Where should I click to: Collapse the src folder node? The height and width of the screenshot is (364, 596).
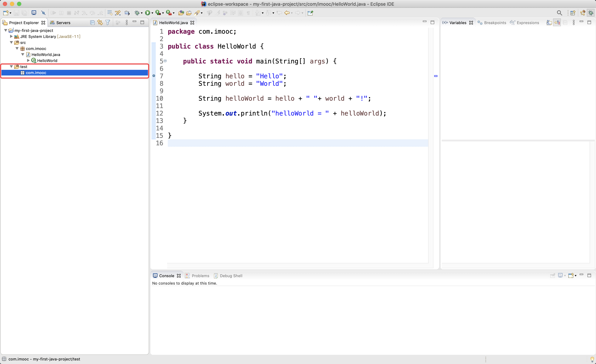click(x=11, y=43)
